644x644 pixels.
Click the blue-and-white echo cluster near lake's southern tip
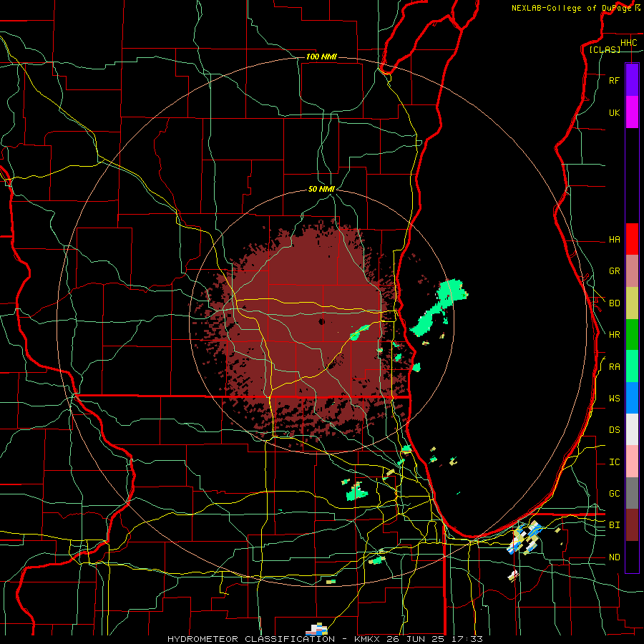click(x=525, y=537)
